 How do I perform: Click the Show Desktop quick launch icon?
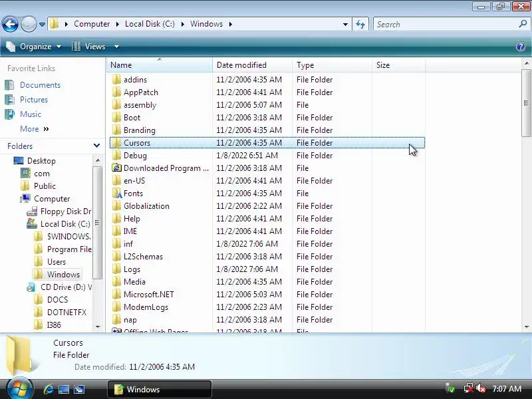tap(64, 389)
